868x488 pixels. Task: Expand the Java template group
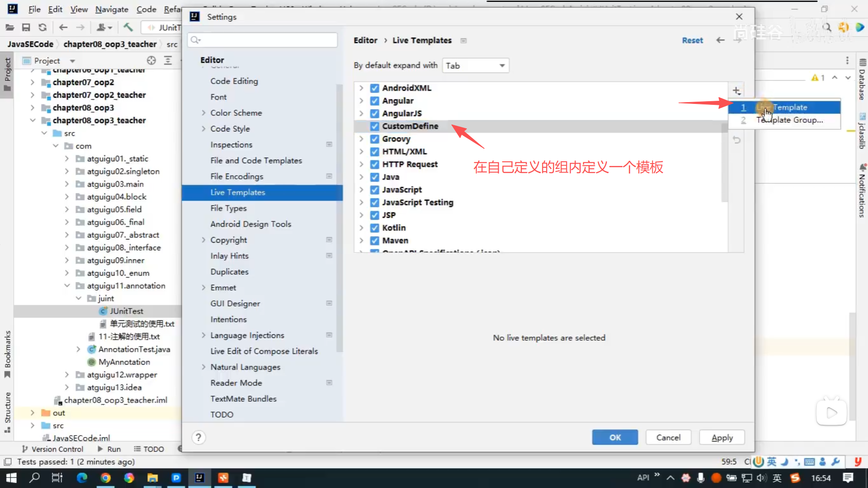(x=361, y=177)
